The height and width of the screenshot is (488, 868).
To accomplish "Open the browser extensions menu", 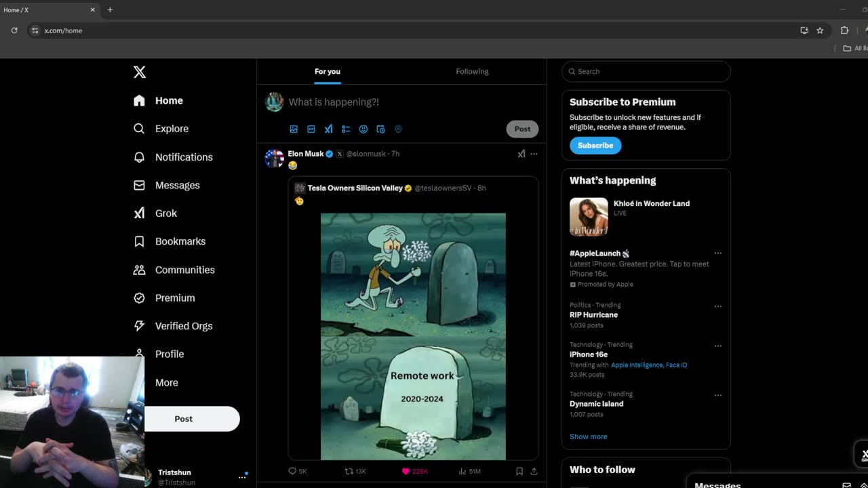I will 844,30.
